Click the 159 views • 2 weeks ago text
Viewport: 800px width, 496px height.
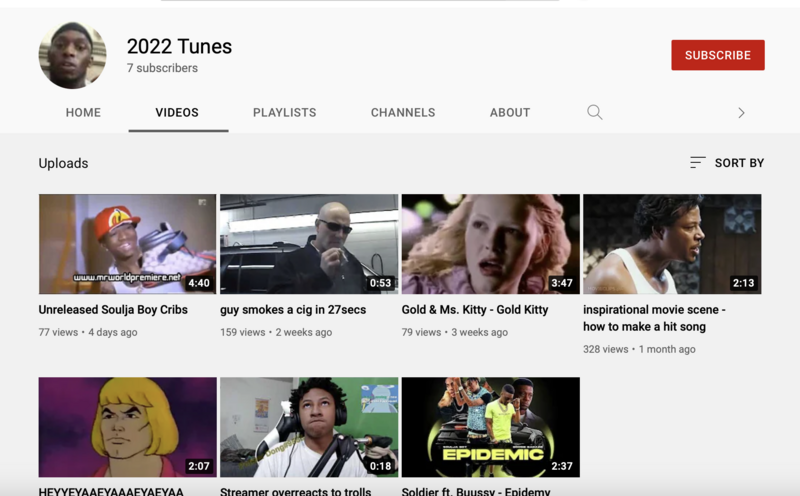click(276, 332)
